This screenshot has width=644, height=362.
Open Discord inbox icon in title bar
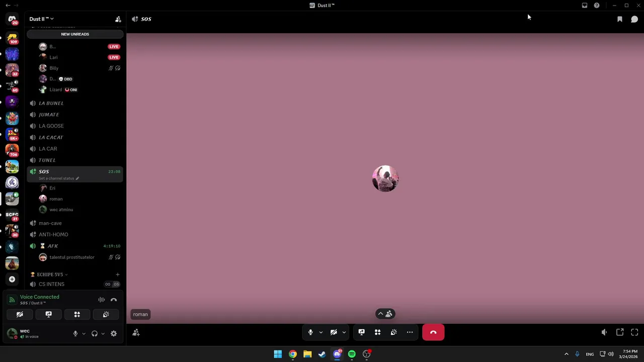tap(585, 6)
